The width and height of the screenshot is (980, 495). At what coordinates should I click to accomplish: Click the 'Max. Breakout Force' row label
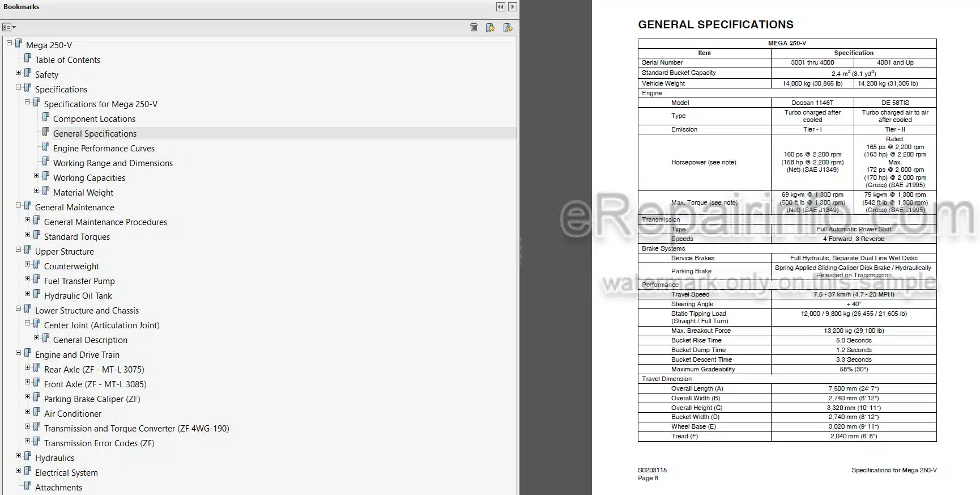coord(701,331)
